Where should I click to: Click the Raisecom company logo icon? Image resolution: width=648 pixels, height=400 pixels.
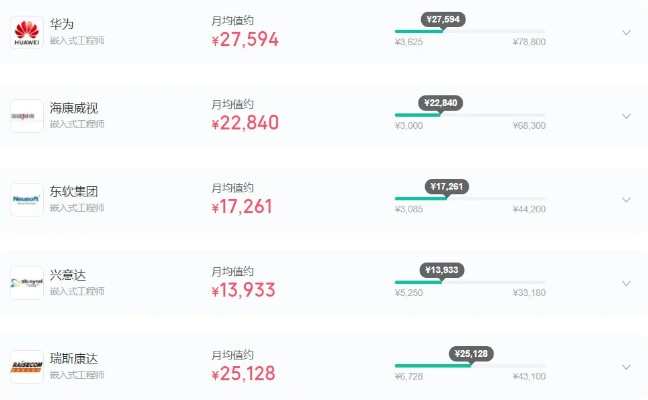tap(27, 367)
